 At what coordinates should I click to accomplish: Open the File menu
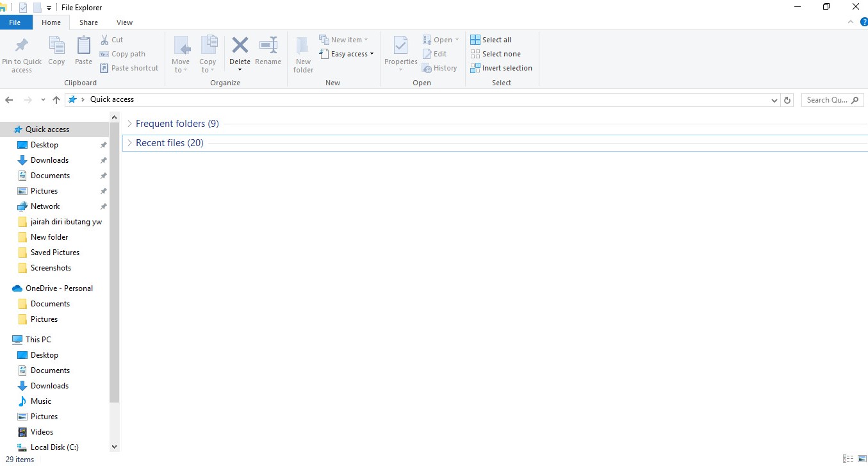(x=15, y=22)
